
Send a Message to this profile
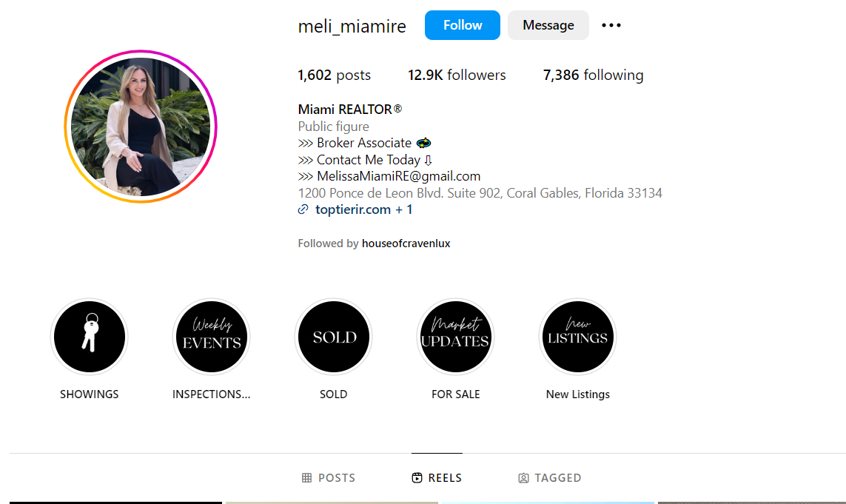(548, 25)
